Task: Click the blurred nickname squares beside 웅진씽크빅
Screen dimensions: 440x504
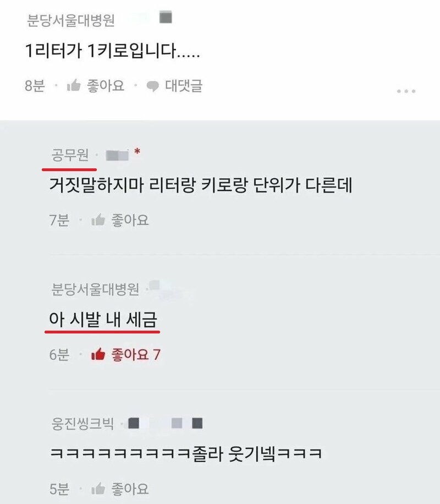Action: click(x=166, y=423)
